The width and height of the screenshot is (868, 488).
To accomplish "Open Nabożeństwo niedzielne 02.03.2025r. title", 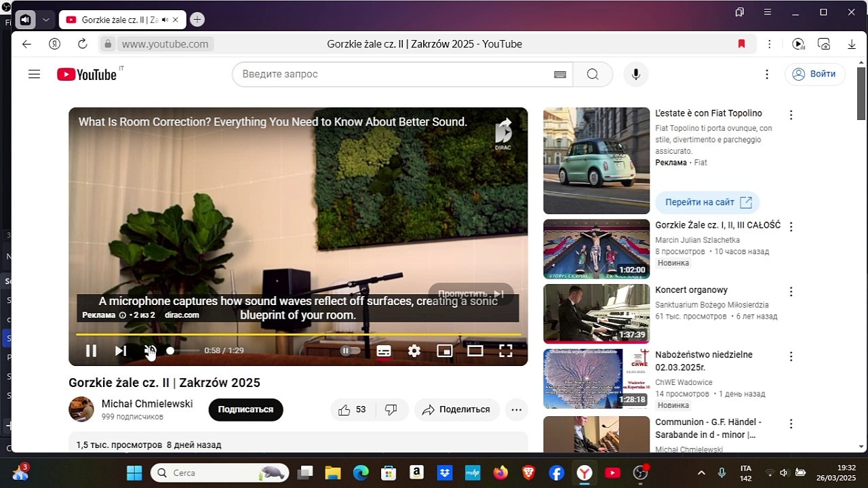I will (704, 361).
